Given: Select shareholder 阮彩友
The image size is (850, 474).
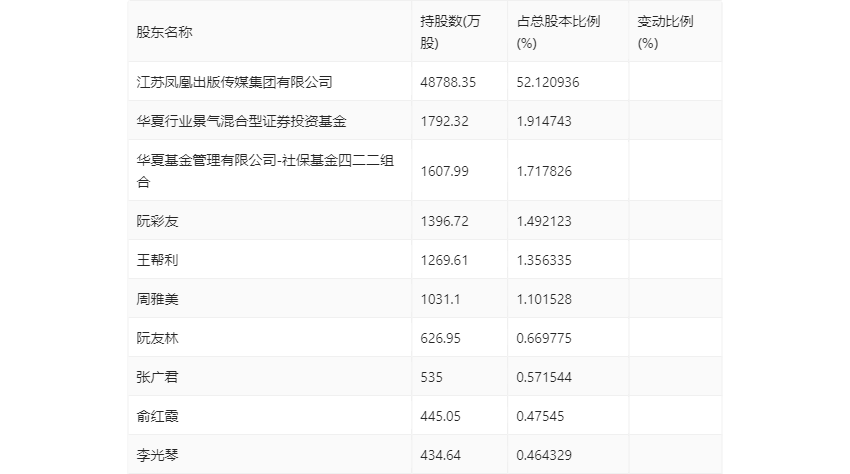Looking at the screenshot, I should pyautogui.click(x=157, y=221).
